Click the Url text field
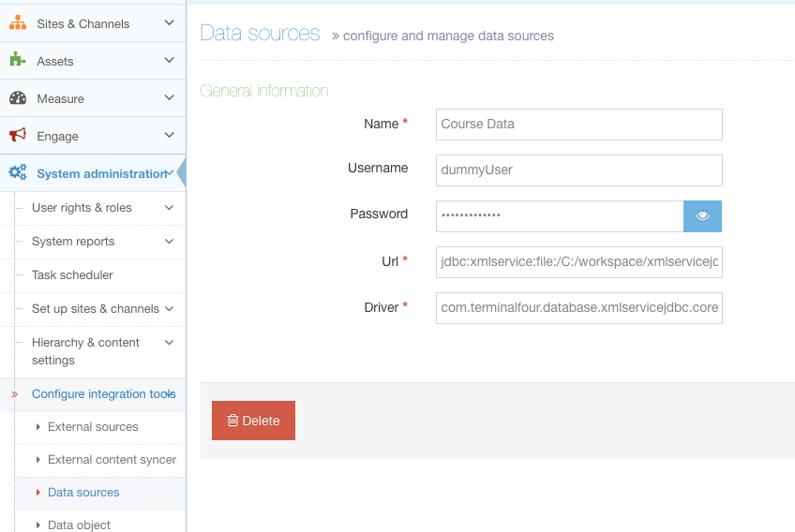795x532 pixels. click(x=578, y=261)
